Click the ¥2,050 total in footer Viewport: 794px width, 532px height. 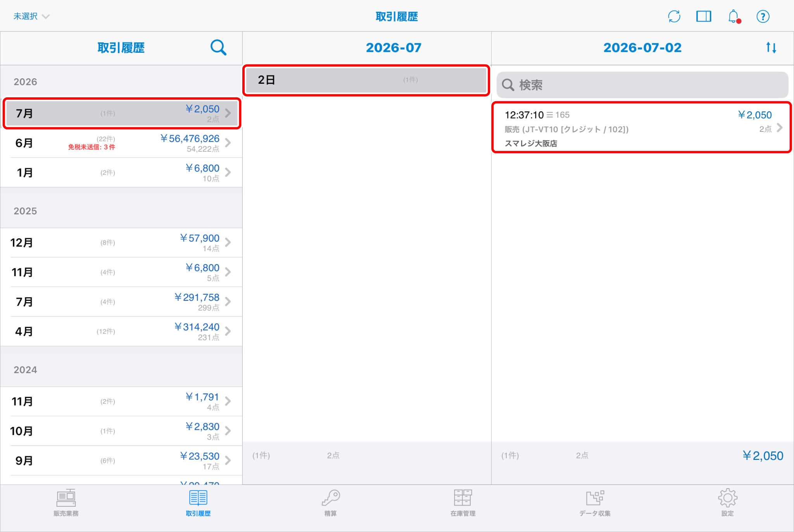pyautogui.click(x=763, y=456)
